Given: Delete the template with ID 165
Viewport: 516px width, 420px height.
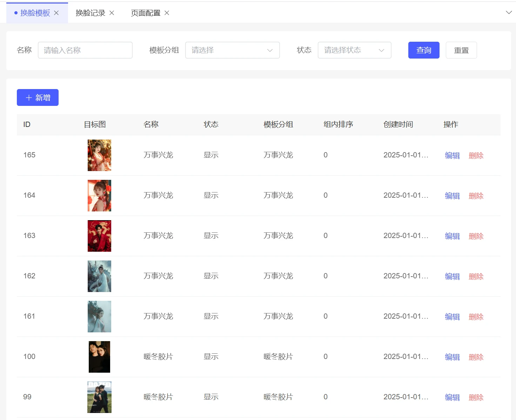Looking at the screenshot, I should (x=476, y=155).
